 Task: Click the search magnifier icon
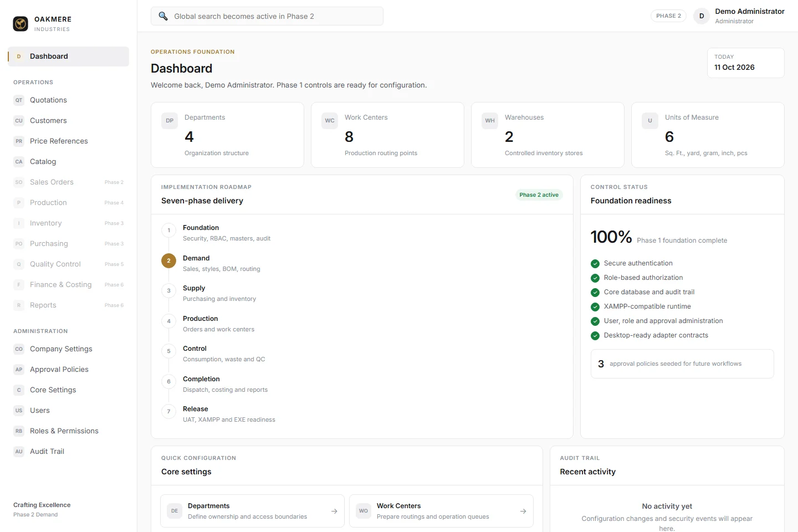pyautogui.click(x=163, y=16)
